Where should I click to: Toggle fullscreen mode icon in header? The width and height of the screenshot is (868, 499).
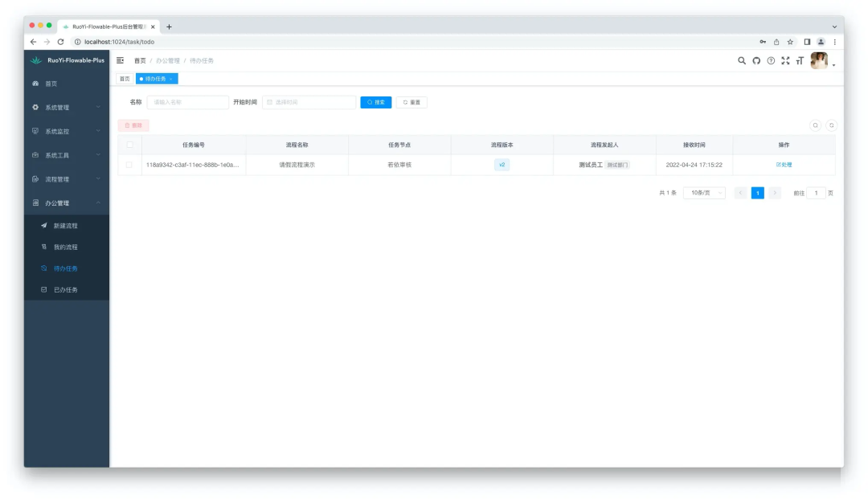pos(785,60)
